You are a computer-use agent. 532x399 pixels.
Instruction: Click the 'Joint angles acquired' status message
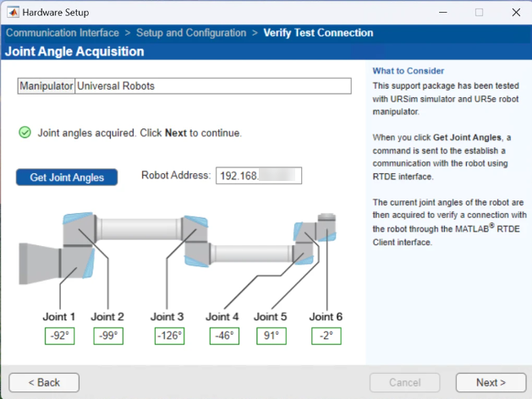tap(140, 133)
